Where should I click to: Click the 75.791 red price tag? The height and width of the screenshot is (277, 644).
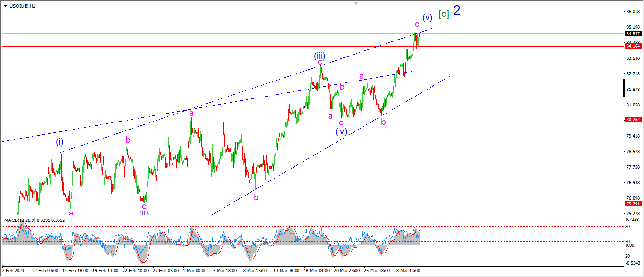[632, 204]
